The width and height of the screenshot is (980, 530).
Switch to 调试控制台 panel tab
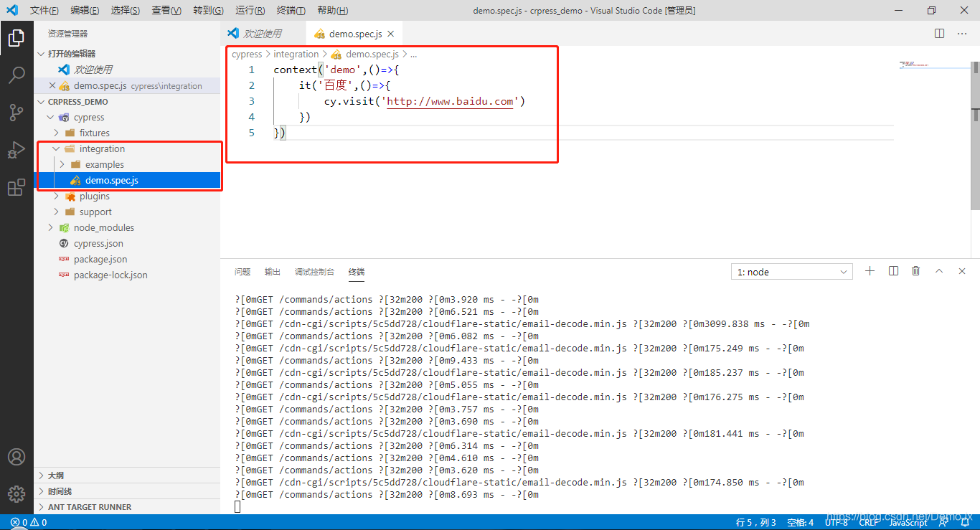tap(314, 272)
